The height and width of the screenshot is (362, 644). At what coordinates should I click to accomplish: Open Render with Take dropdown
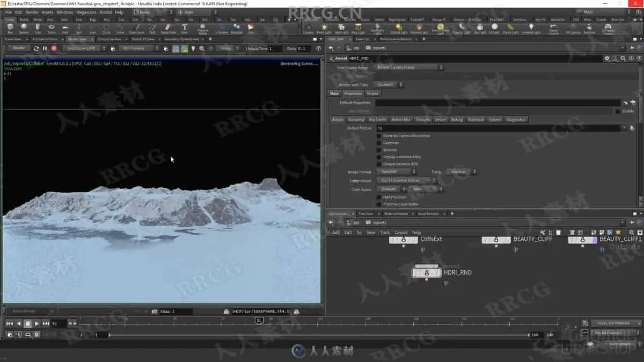pyautogui.click(x=389, y=84)
